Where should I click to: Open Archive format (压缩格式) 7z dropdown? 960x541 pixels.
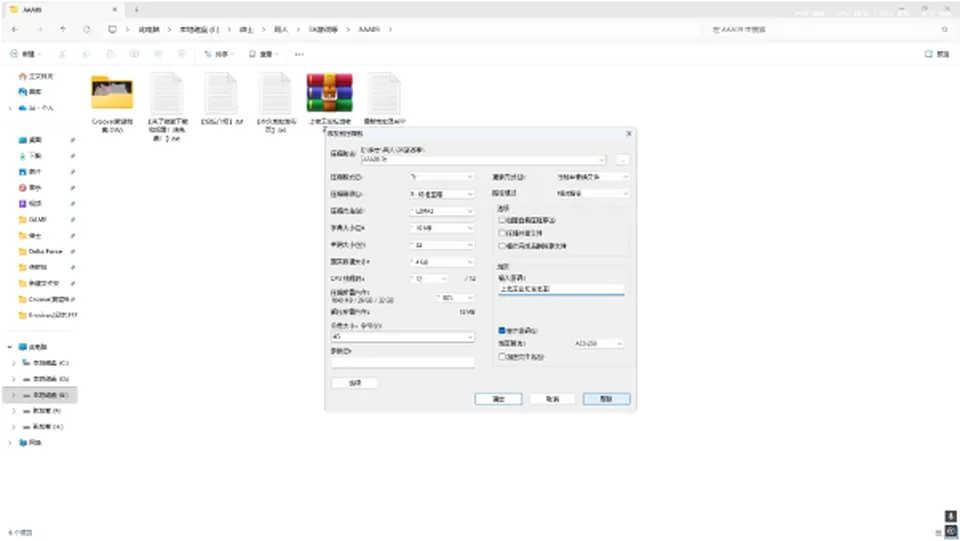[x=441, y=176]
